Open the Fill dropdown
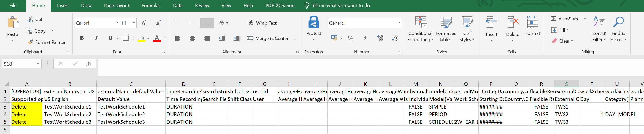This screenshot has width=644, height=134. tap(560, 30)
